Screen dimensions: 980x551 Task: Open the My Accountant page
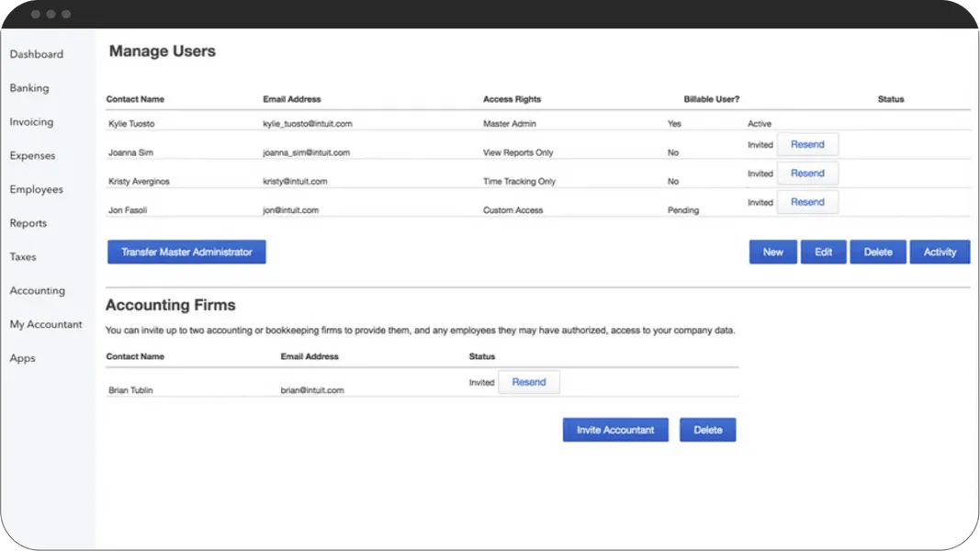pos(45,324)
